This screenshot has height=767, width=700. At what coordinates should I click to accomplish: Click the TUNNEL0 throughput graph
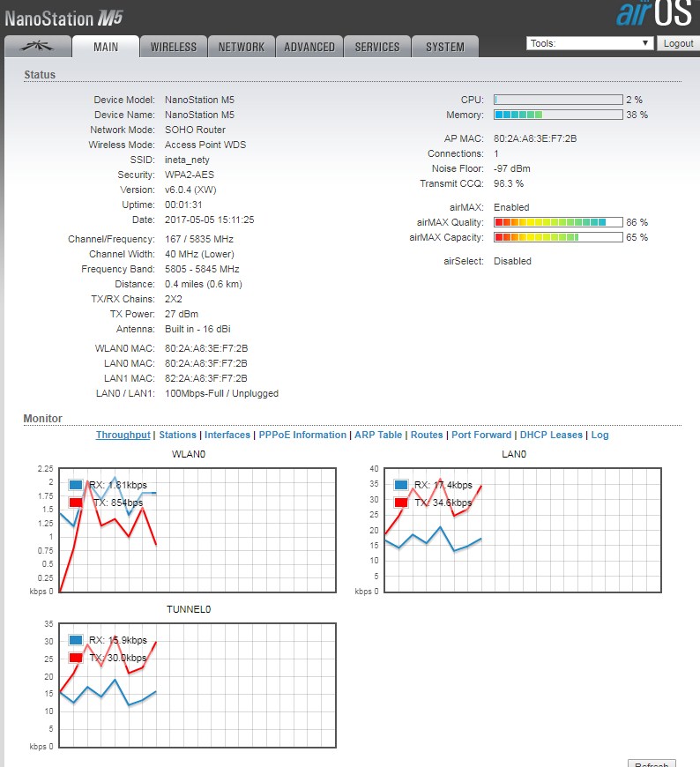point(197,685)
